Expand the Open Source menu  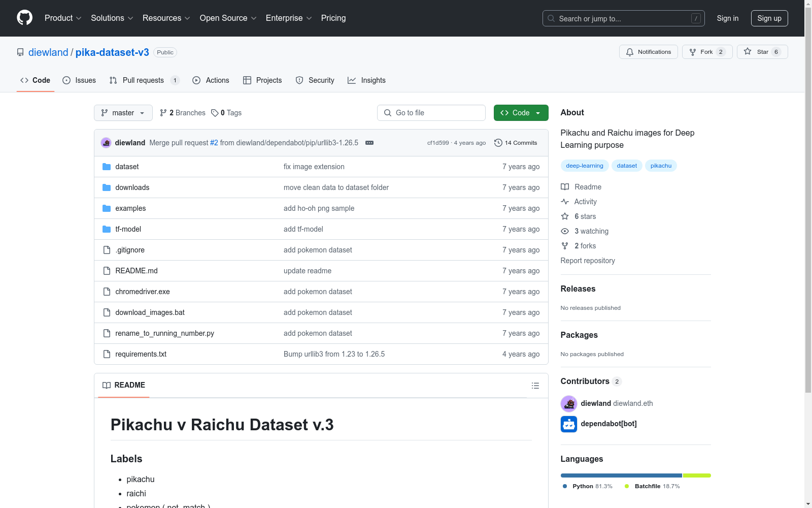click(228, 18)
